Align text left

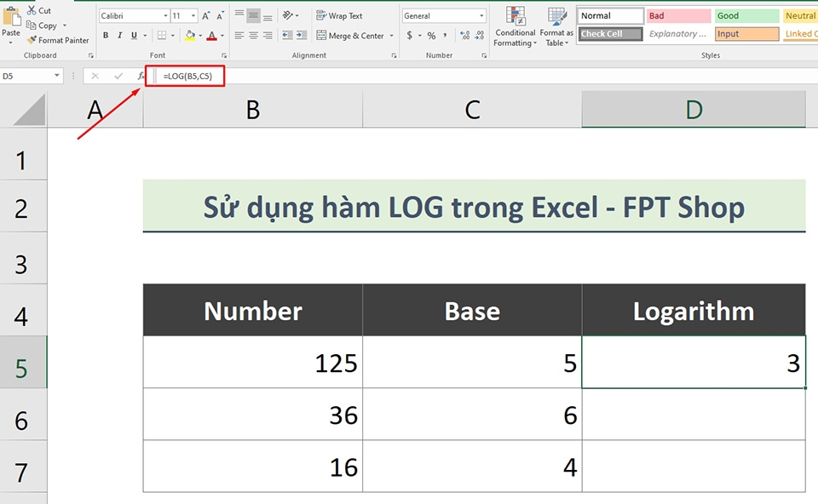239,36
